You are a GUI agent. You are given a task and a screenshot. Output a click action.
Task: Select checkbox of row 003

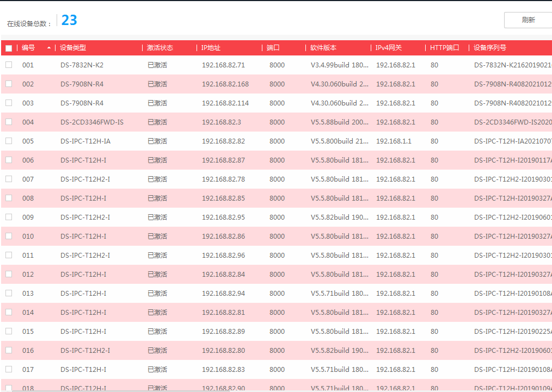(x=9, y=103)
